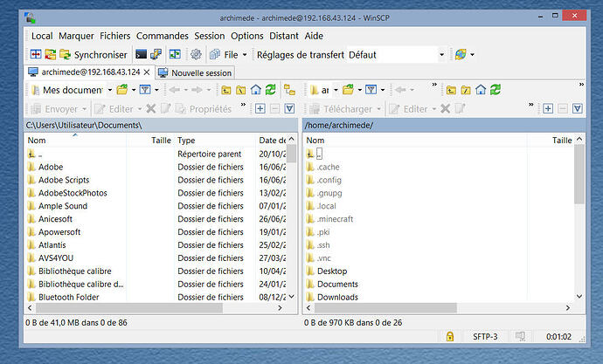This screenshot has height=364, width=603.
Task: Click local panel select-all triangle icon
Action: click(289, 108)
